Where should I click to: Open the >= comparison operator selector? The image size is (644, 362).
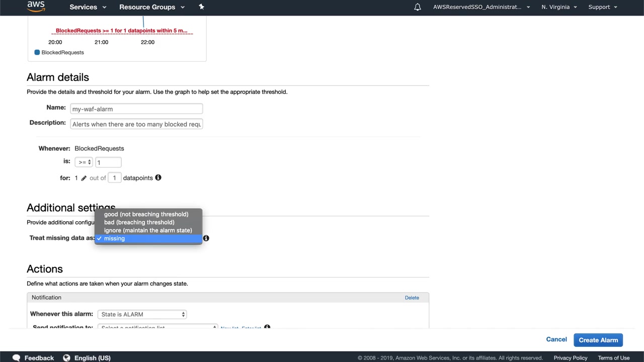click(84, 162)
